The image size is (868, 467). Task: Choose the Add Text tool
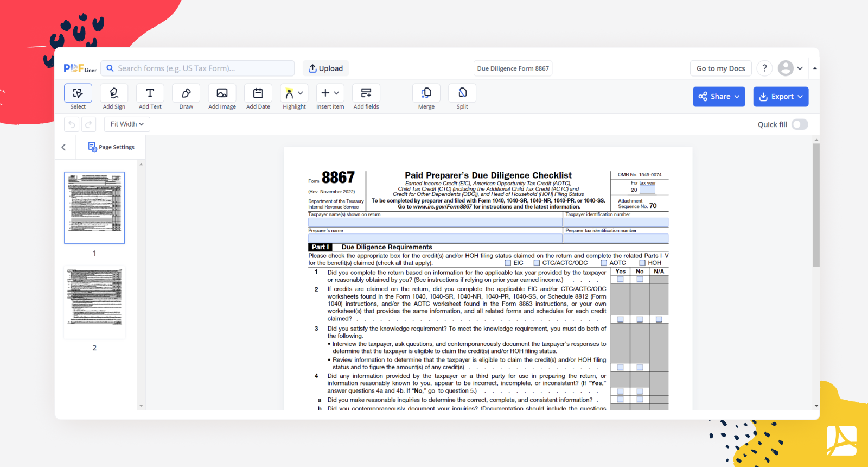(150, 93)
